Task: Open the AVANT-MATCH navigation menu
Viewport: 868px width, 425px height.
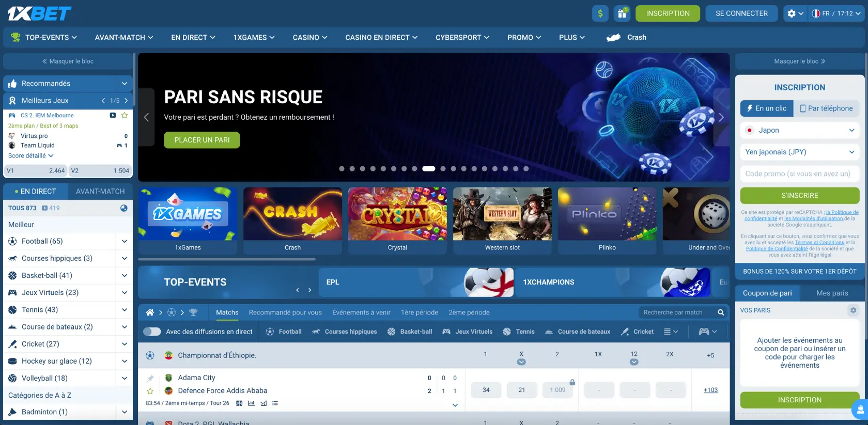Action: 124,37
